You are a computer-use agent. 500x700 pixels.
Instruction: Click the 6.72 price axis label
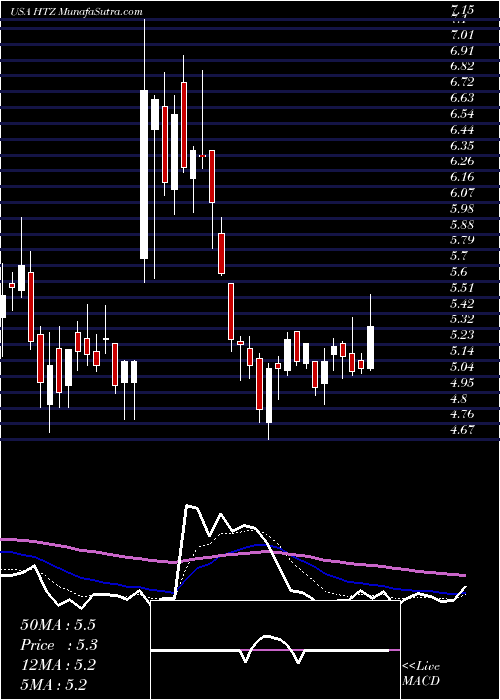462,82
